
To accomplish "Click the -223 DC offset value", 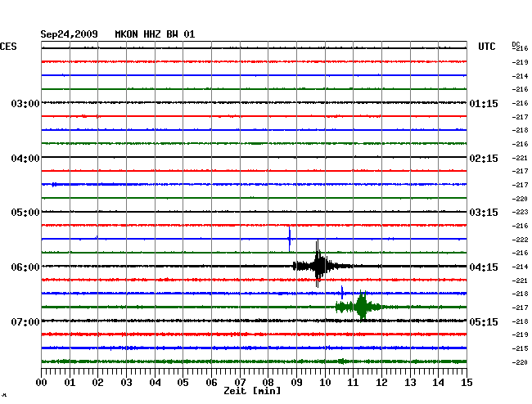I will (520, 212).
